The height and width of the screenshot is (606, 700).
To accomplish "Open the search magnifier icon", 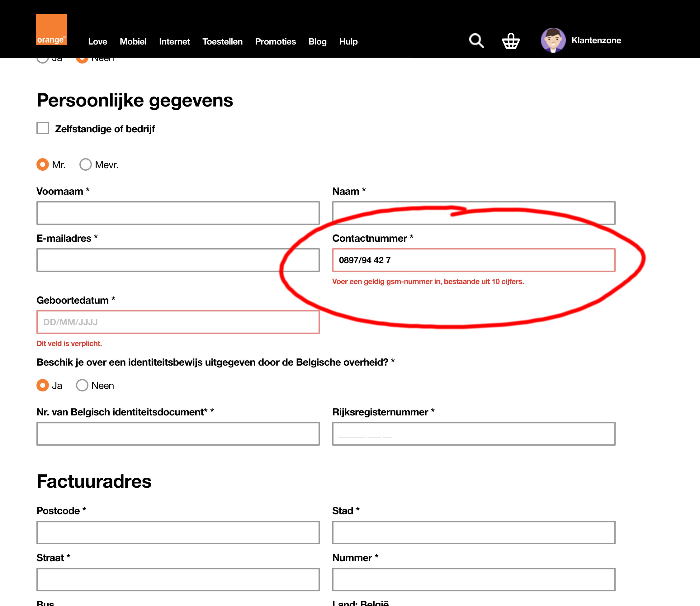I will click(476, 41).
